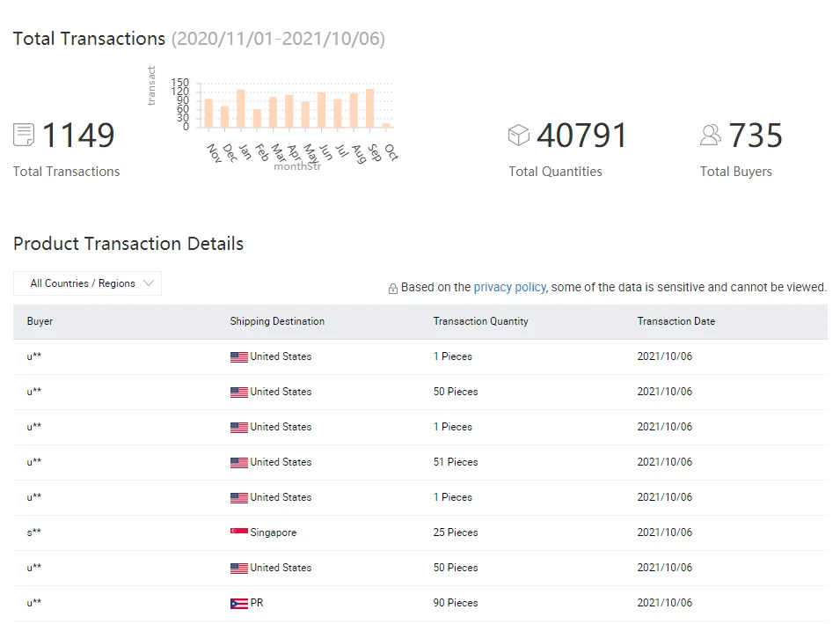
Task: Click the October bar in the chart
Action: [x=385, y=125]
